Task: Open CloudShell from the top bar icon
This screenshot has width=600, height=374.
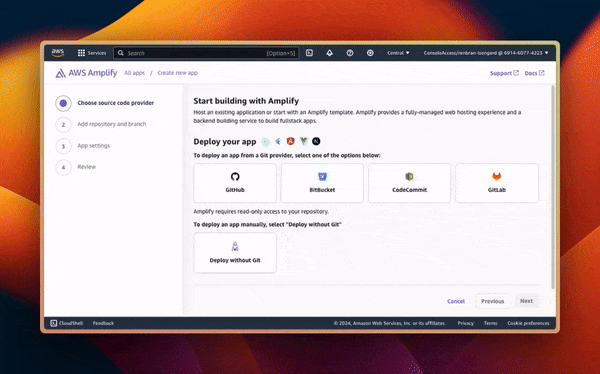Action: point(310,53)
